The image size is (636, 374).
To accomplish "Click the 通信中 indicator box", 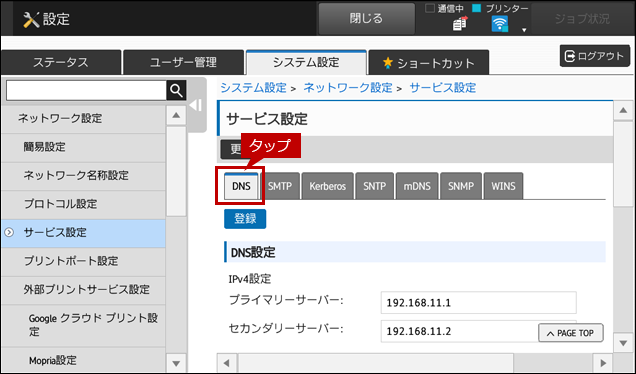I will (x=430, y=8).
